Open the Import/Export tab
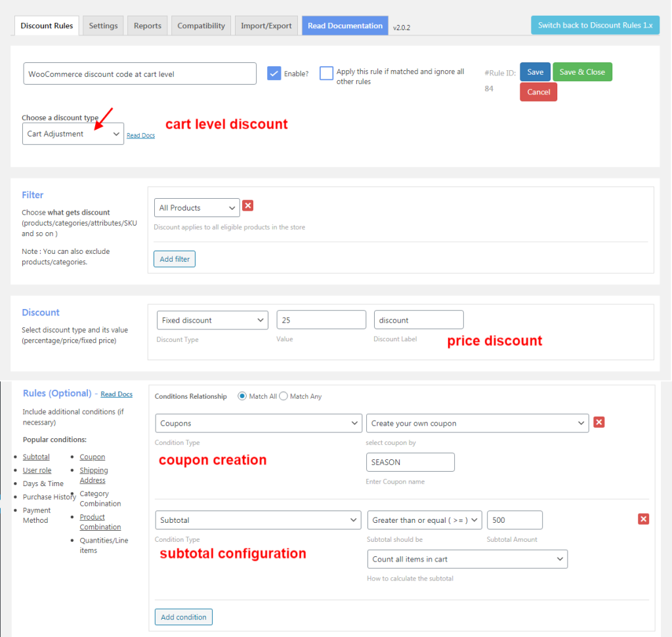This screenshot has height=637, width=672. tap(266, 26)
